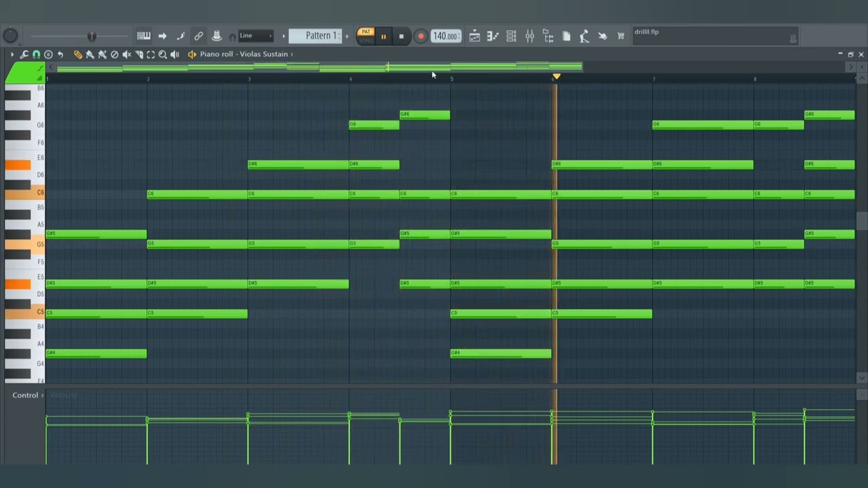Toggle piano roll snap magnet
The width and height of the screenshot is (868, 488).
[x=37, y=54]
